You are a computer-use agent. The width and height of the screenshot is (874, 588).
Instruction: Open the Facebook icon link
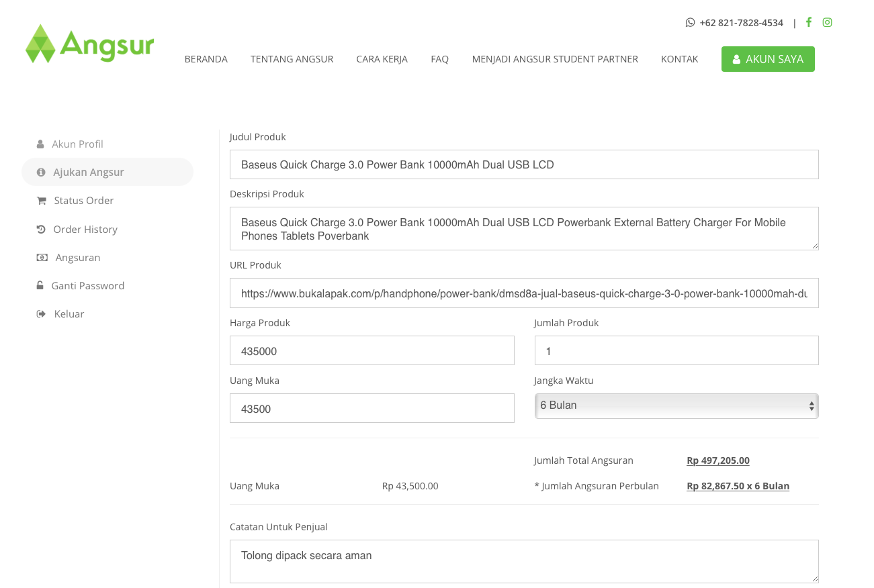point(809,22)
